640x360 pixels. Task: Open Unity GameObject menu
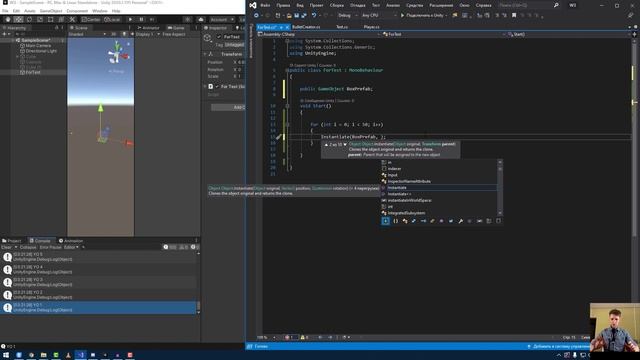click(51, 11)
